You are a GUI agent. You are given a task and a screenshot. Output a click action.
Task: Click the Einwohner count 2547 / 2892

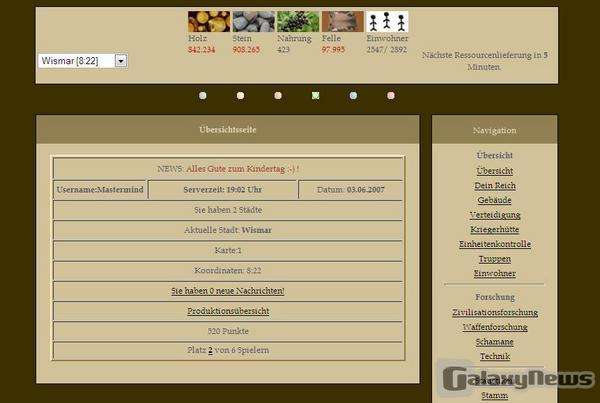[x=386, y=50]
